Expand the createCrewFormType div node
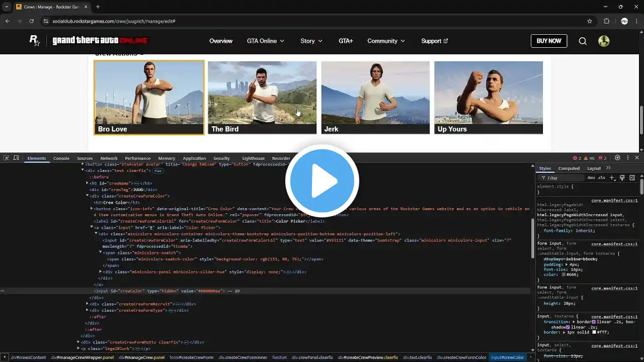The height and width of the screenshot is (362, 644). [88, 311]
